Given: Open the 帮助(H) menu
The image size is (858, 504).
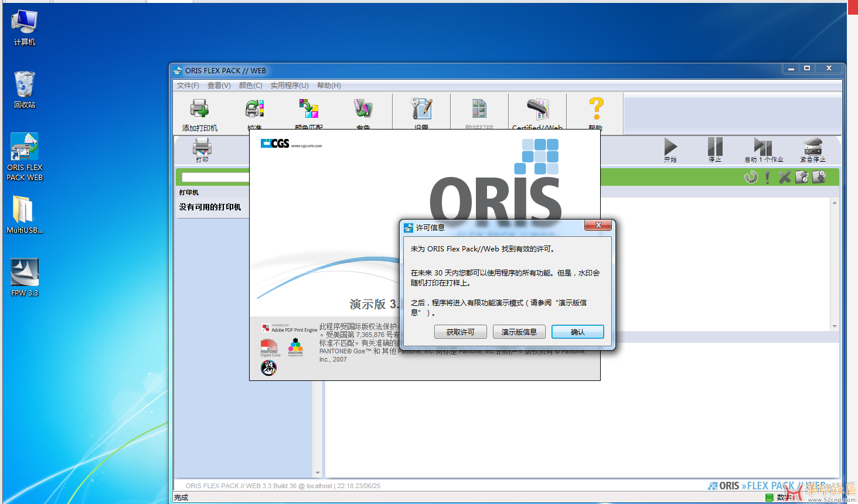Looking at the screenshot, I should [329, 86].
